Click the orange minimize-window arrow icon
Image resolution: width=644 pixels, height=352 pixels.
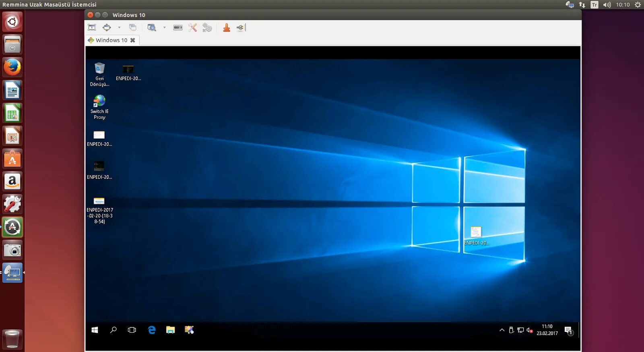[x=227, y=27]
